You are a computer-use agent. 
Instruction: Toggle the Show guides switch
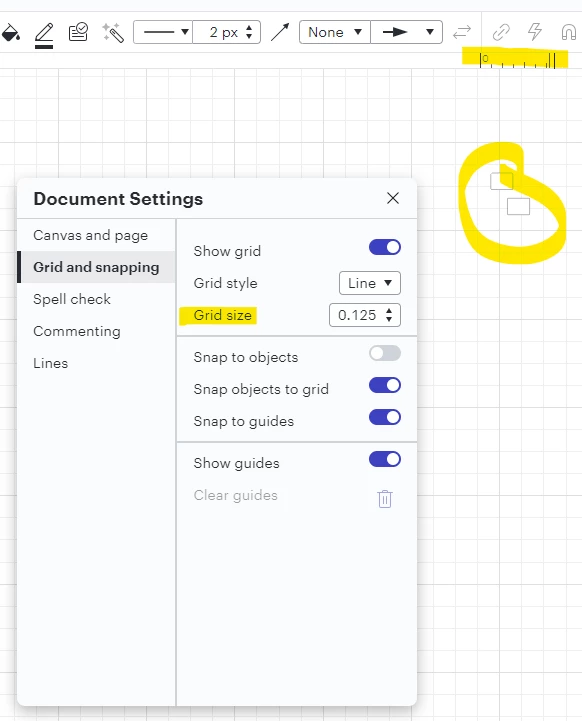pyautogui.click(x=385, y=459)
